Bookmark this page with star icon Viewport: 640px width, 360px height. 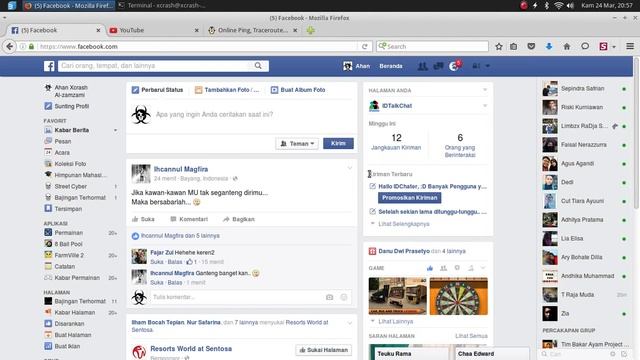499,47
